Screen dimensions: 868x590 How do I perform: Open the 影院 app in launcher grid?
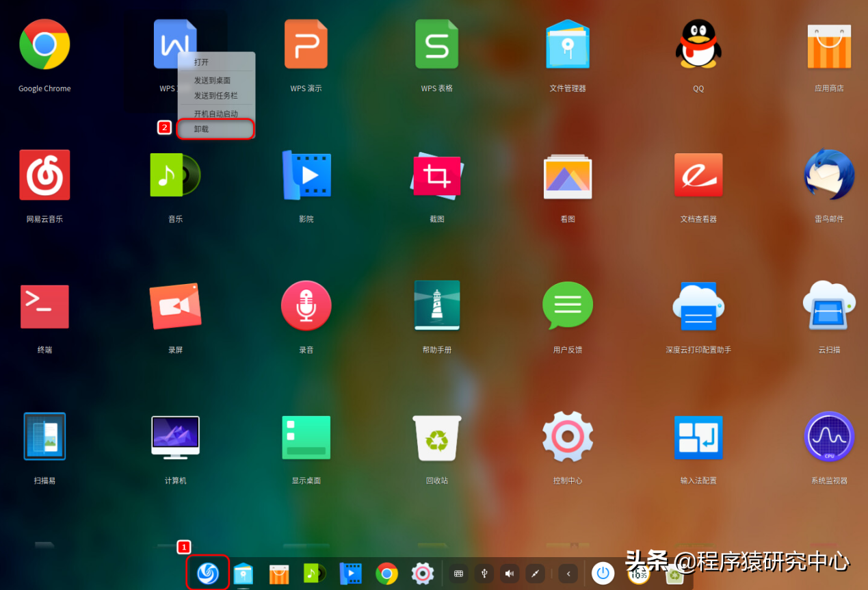[x=306, y=175]
